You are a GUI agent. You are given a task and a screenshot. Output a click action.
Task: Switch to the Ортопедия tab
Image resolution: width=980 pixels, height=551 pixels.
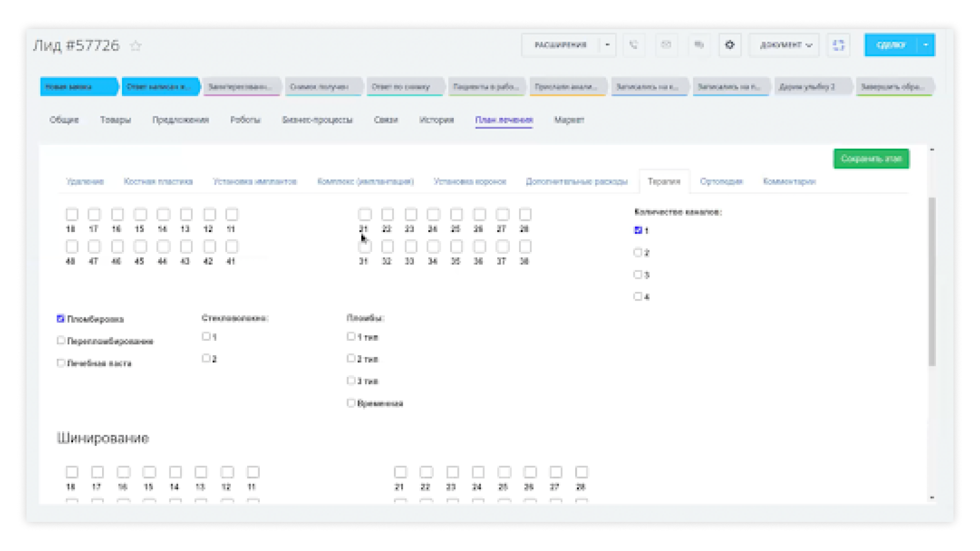(721, 182)
